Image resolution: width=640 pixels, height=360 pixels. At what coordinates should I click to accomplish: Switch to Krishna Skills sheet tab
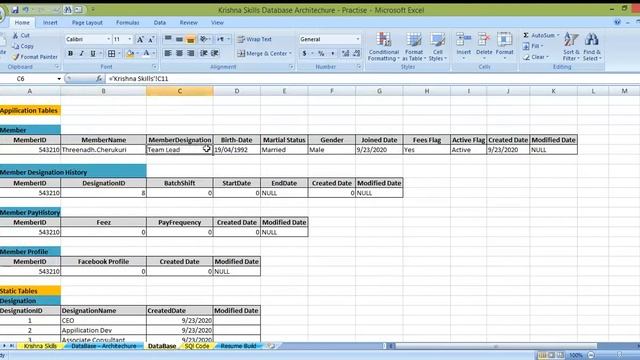click(40, 346)
